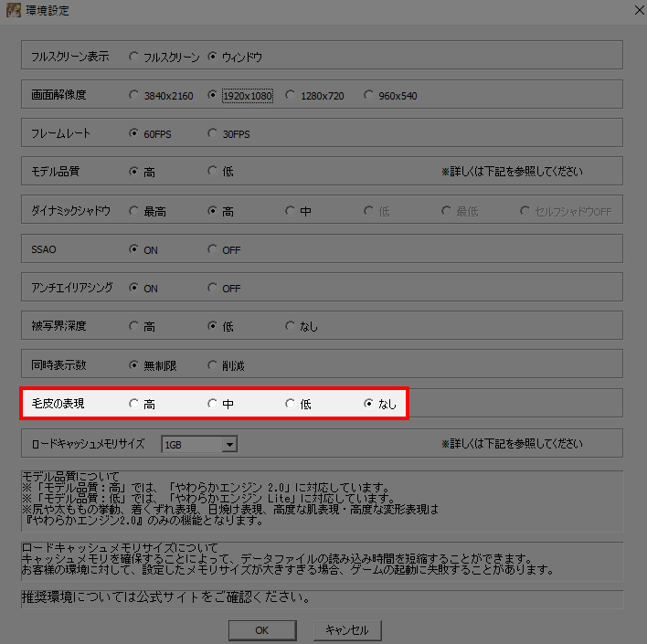Choose 削減 for 同時表示数
The width and height of the screenshot is (647, 644).
coord(213,365)
